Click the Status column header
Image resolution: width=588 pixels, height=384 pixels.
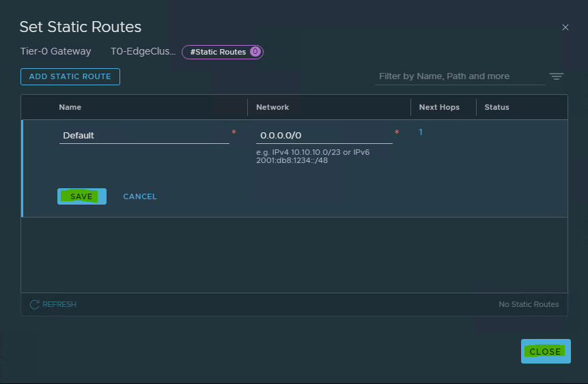coord(496,107)
